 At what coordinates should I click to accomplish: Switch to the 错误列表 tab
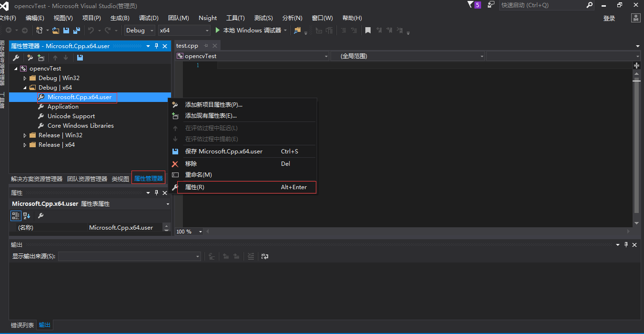(x=22, y=325)
